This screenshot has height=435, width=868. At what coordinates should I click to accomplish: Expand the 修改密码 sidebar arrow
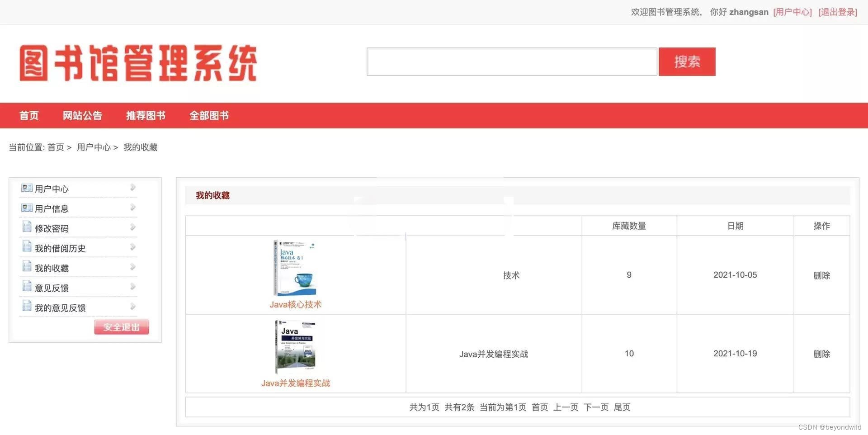click(x=132, y=227)
